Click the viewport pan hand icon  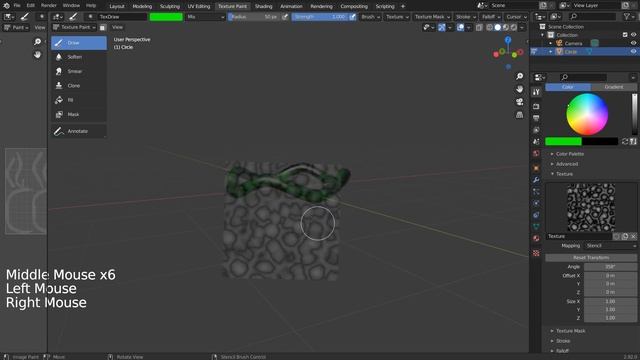click(x=519, y=89)
